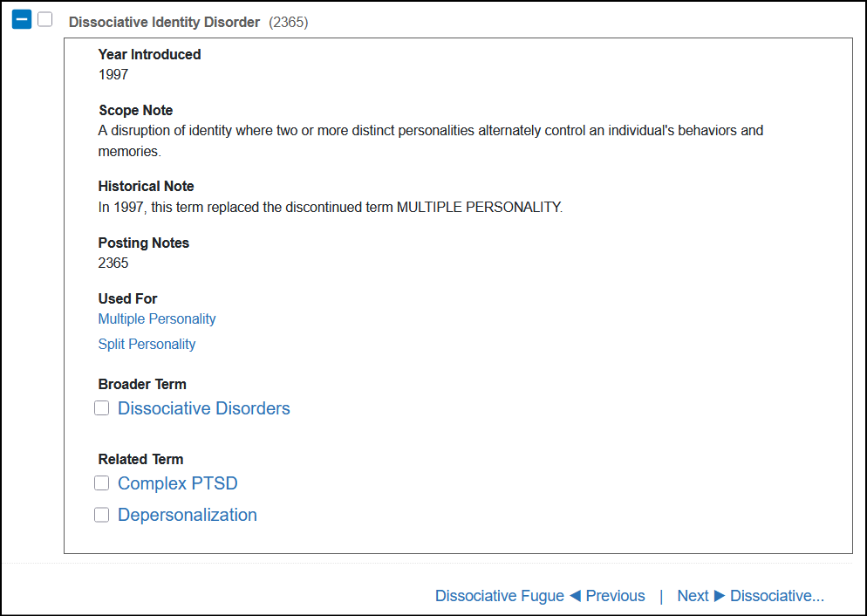Tick the Dissociative Identity Disorder term checkbox
The image size is (867, 616).
tap(45, 20)
